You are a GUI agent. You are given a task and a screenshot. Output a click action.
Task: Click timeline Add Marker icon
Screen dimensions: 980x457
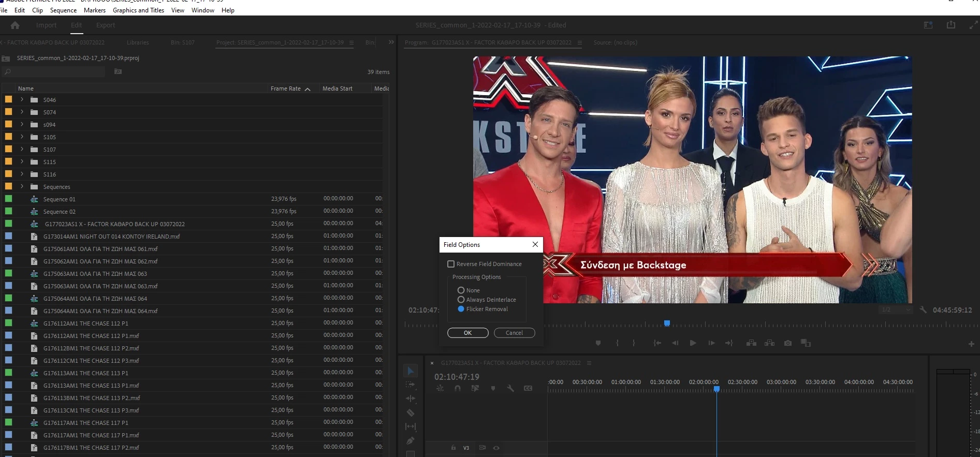pos(493,388)
